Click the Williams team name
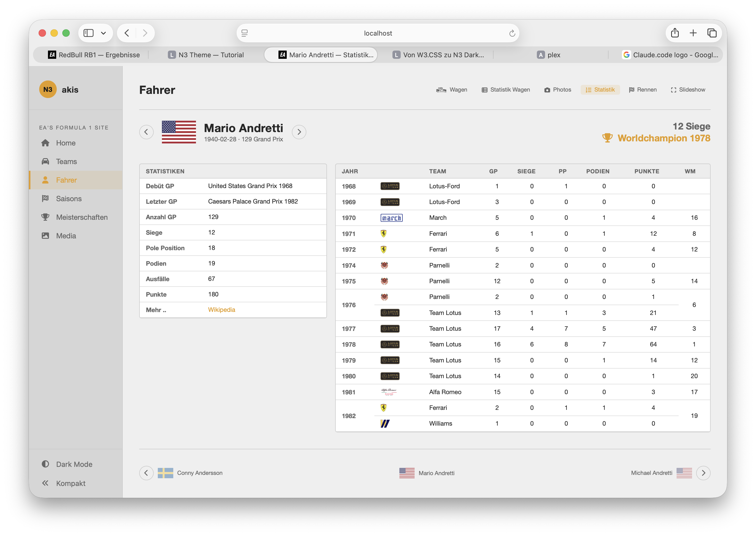 coord(441,424)
